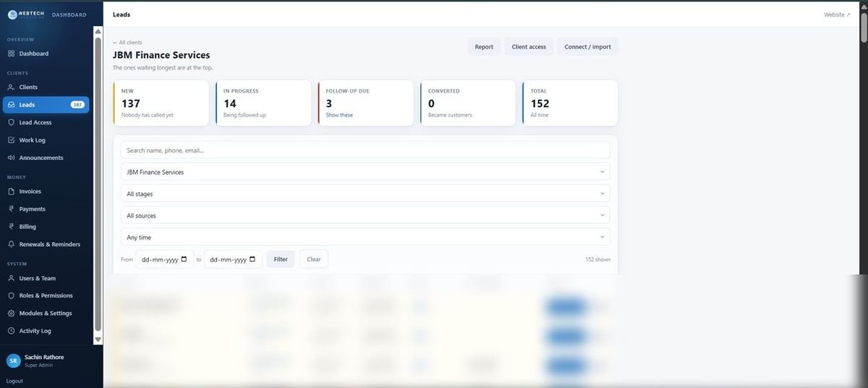Click the Converted 0 stat card
The width and height of the screenshot is (868, 388).
point(468,103)
